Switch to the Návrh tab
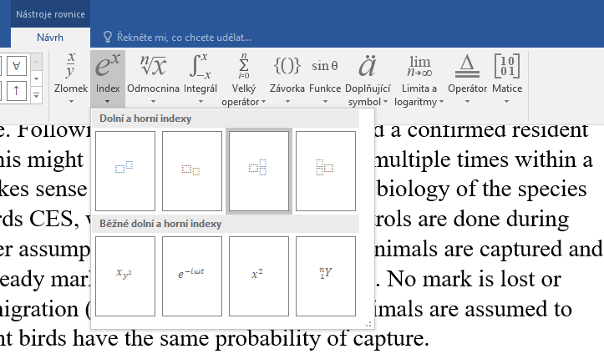This screenshot has width=604, height=364. click(49, 38)
